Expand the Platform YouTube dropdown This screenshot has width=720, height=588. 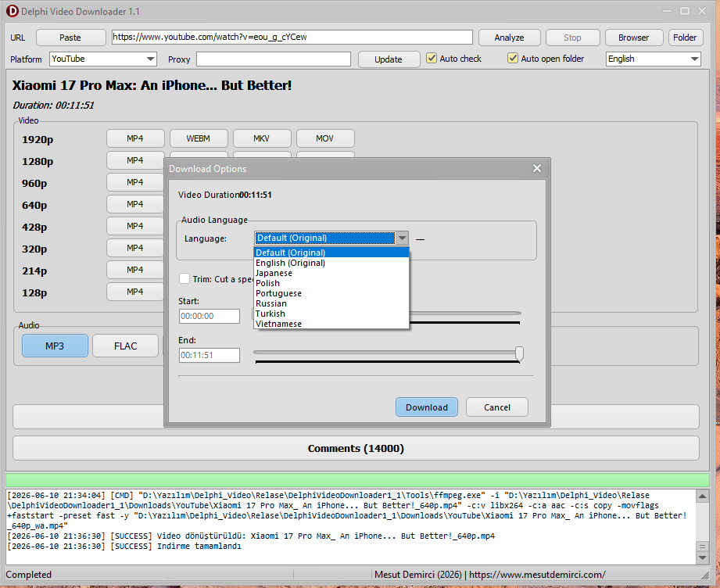coord(150,59)
